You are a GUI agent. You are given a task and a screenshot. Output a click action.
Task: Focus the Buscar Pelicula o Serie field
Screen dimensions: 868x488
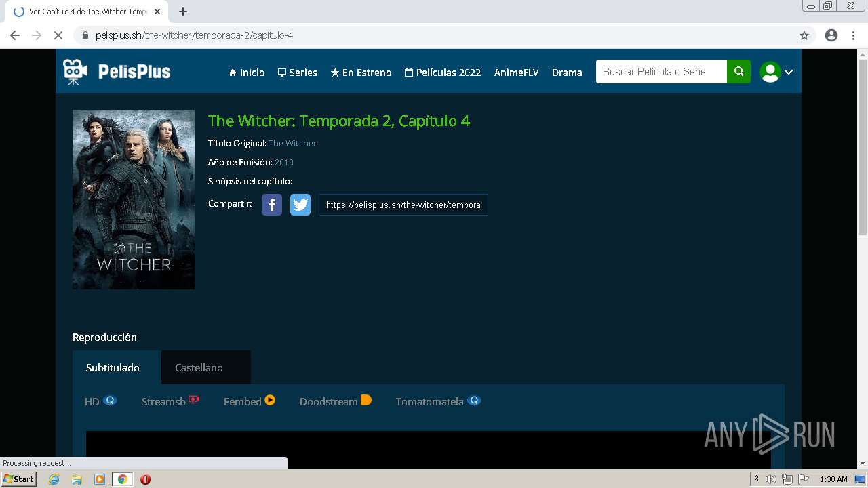click(x=661, y=72)
